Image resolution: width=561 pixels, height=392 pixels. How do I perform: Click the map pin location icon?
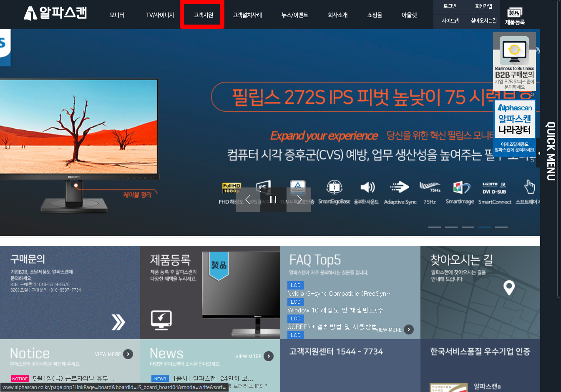pyautogui.click(x=509, y=287)
